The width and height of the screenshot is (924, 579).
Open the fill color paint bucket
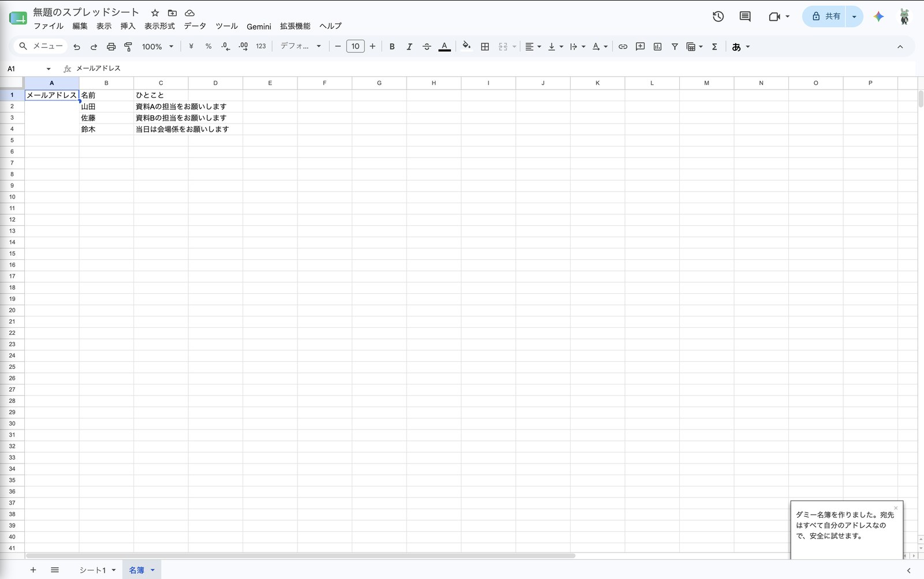(467, 46)
